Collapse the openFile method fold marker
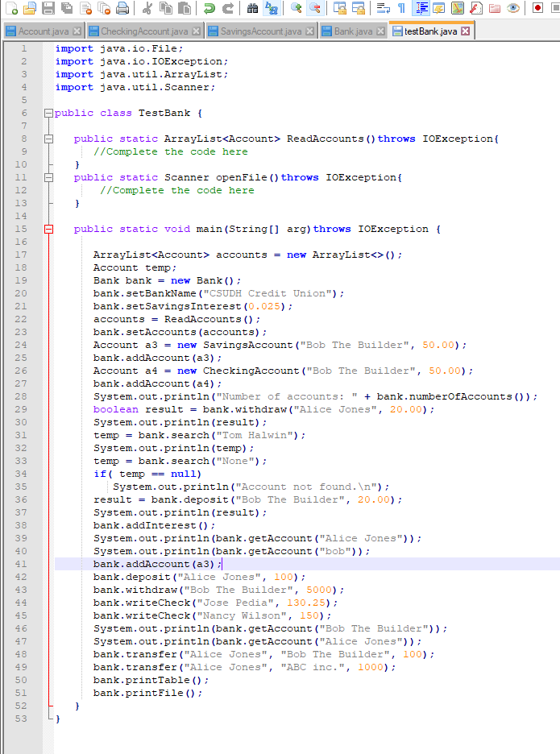 coord(48,177)
